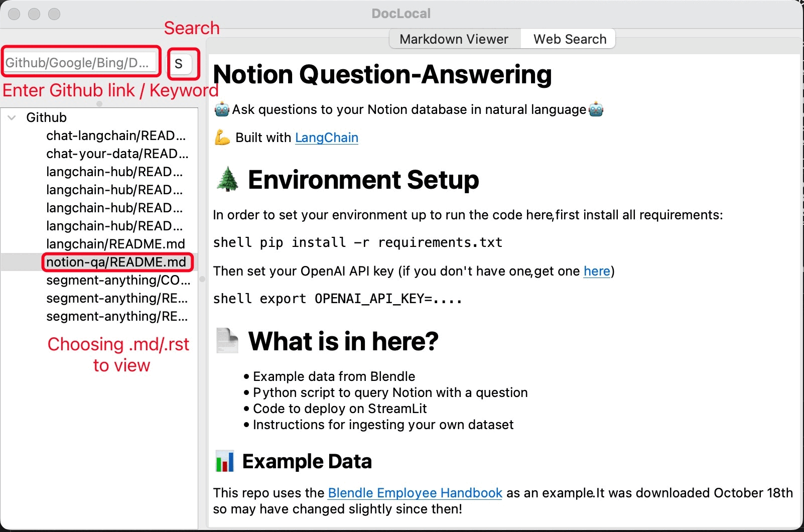Minimize the DocLocal window
Image resolution: width=804 pixels, height=532 pixels.
(34, 14)
